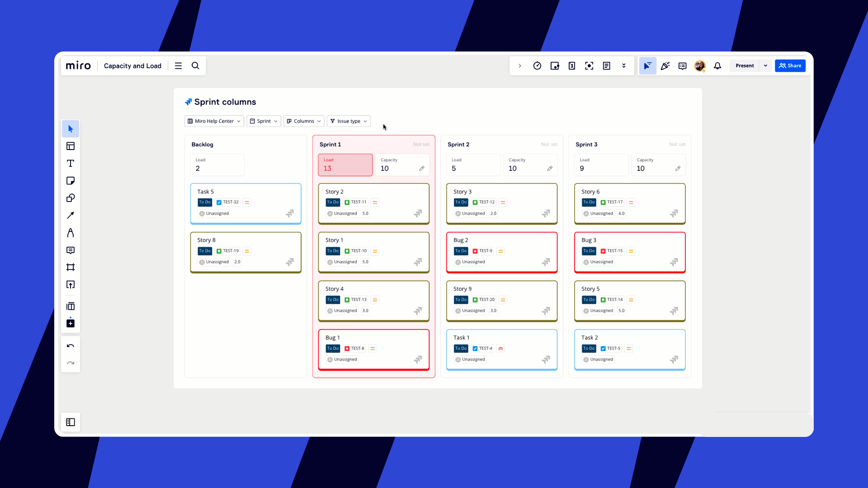The height and width of the screenshot is (488, 868).
Task: Click the undo arrow
Action: click(71, 346)
